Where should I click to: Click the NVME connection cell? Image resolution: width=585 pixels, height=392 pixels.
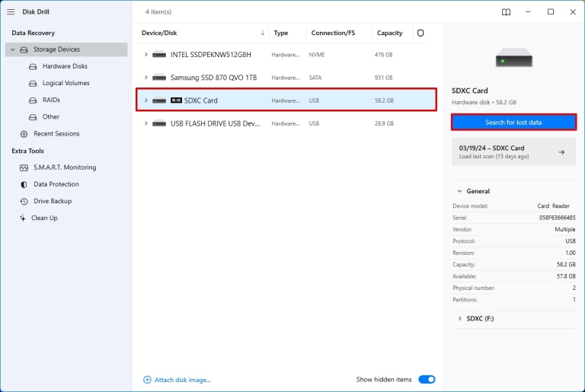pyautogui.click(x=317, y=55)
